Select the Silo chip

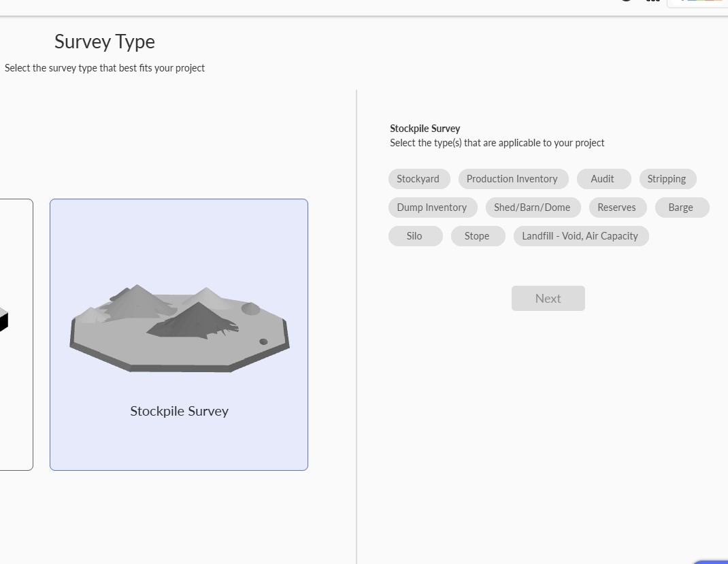415,236
